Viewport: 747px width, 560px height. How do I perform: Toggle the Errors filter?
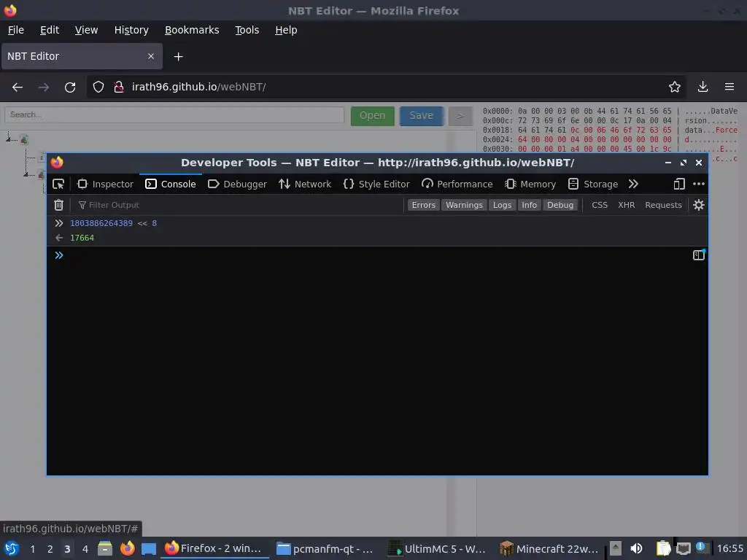click(x=424, y=205)
